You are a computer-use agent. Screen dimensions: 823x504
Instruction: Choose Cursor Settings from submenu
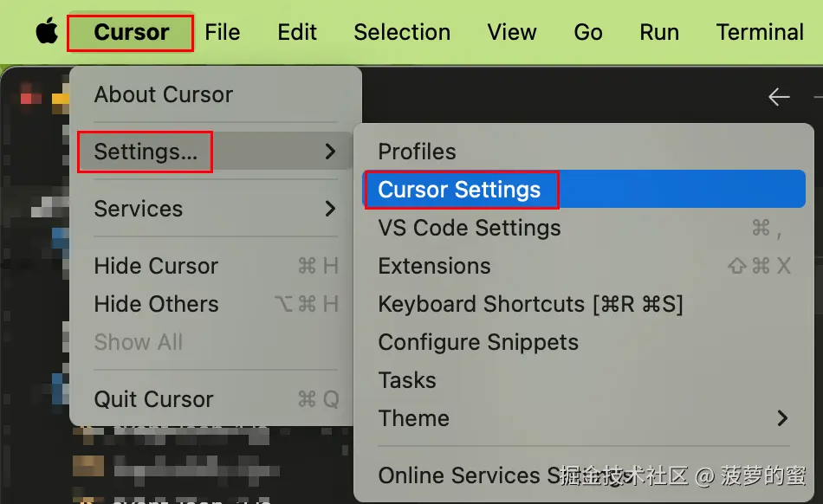(459, 190)
